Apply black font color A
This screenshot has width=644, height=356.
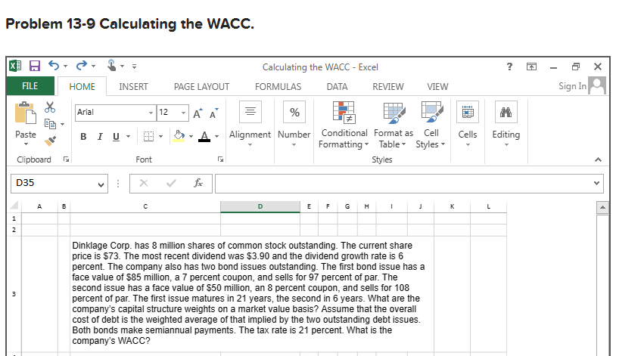click(x=204, y=136)
